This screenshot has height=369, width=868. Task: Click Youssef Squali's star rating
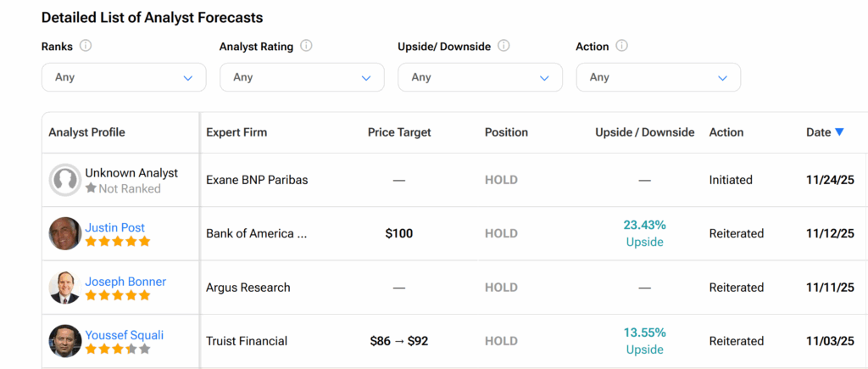[x=118, y=349]
